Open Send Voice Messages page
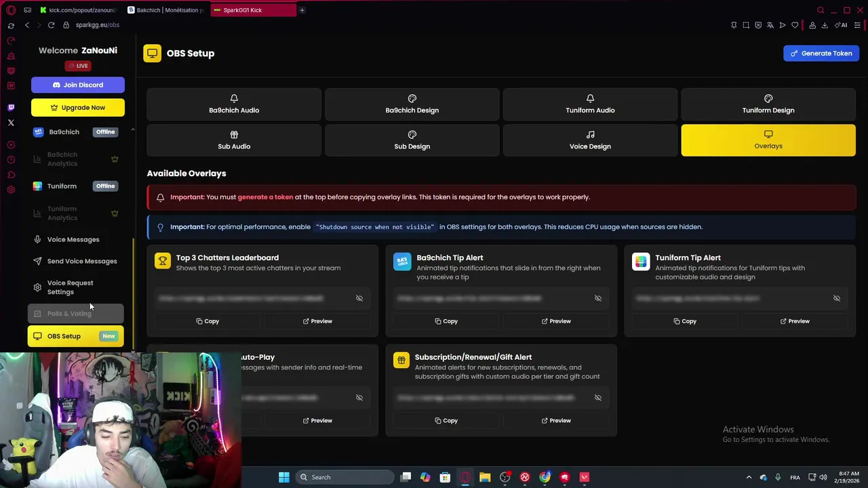 tap(75, 261)
